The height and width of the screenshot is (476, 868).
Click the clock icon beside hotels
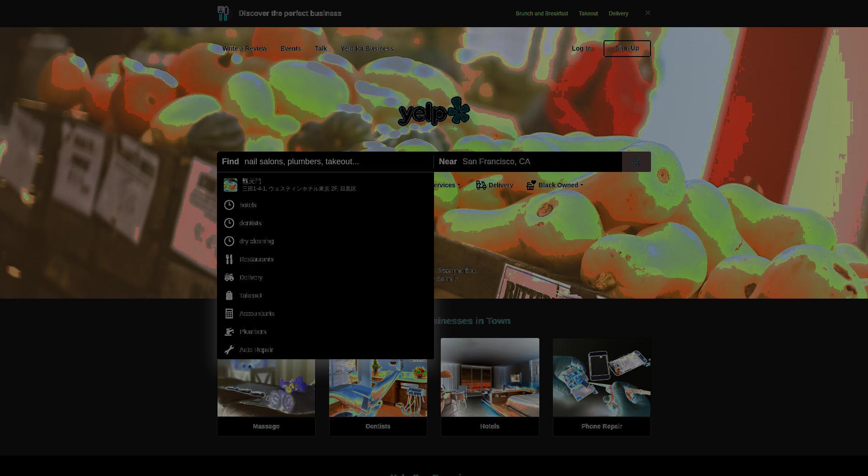(229, 205)
